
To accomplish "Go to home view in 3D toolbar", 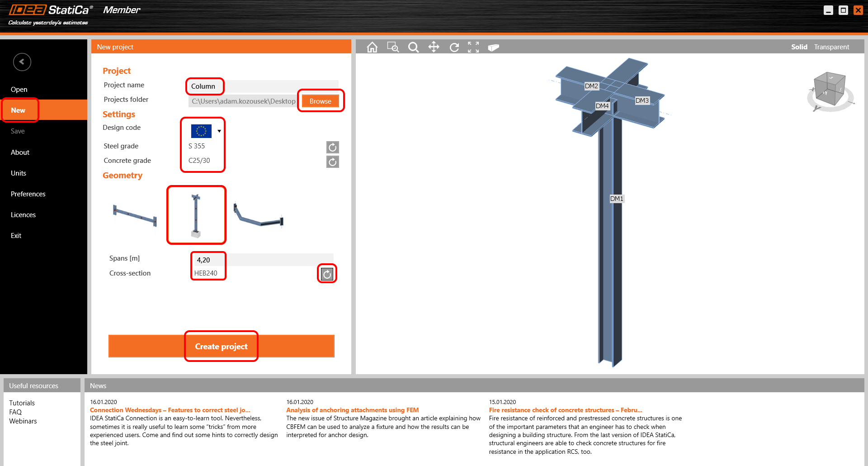I will tap(372, 47).
